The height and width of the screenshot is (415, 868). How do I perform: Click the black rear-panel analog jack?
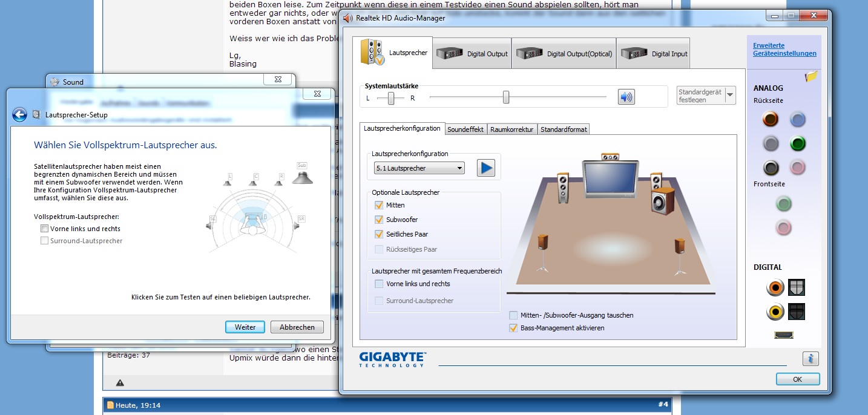point(771,168)
